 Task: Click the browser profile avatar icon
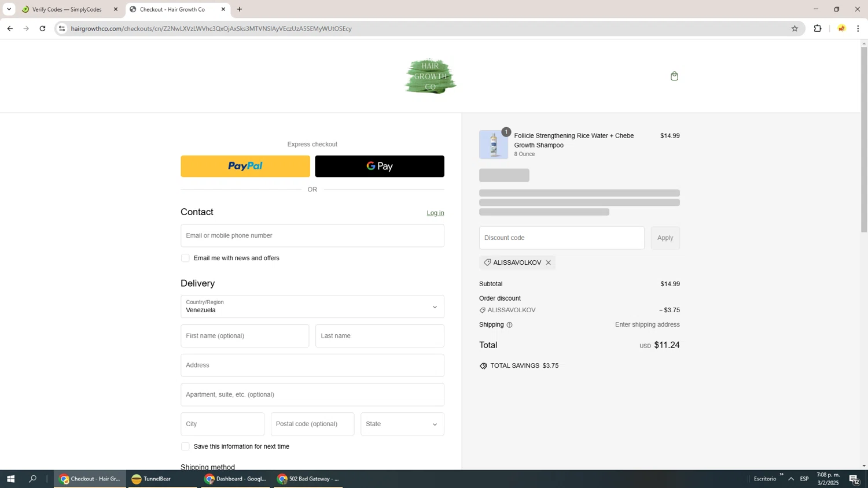click(841, 28)
